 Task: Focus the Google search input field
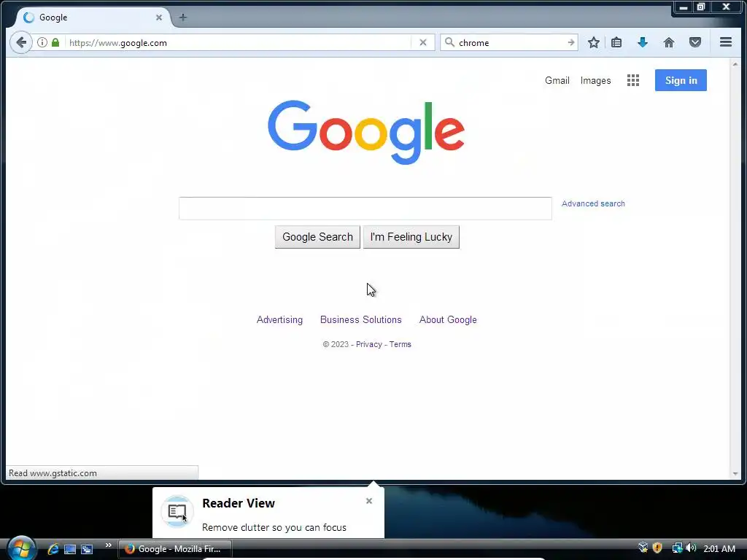(365, 208)
